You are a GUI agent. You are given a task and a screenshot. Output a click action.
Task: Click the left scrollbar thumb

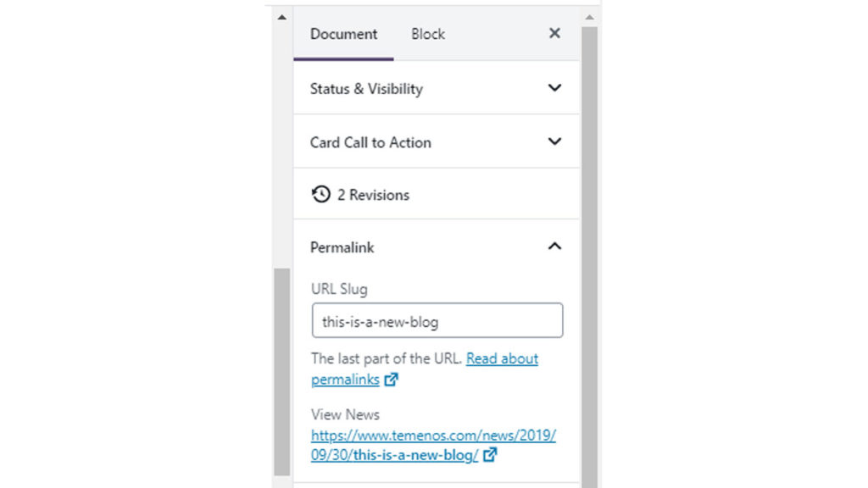pyautogui.click(x=281, y=373)
